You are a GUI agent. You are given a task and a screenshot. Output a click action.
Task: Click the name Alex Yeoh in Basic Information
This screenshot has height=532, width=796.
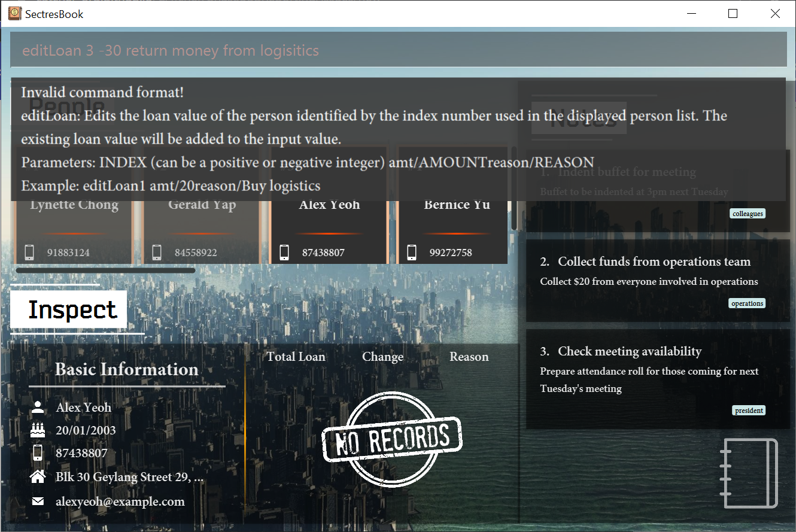(84, 408)
